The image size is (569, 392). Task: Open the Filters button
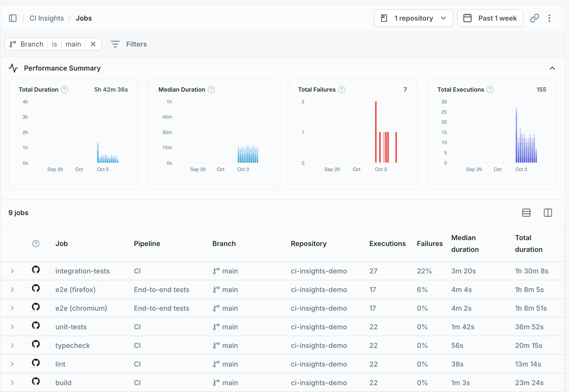[x=129, y=44]
